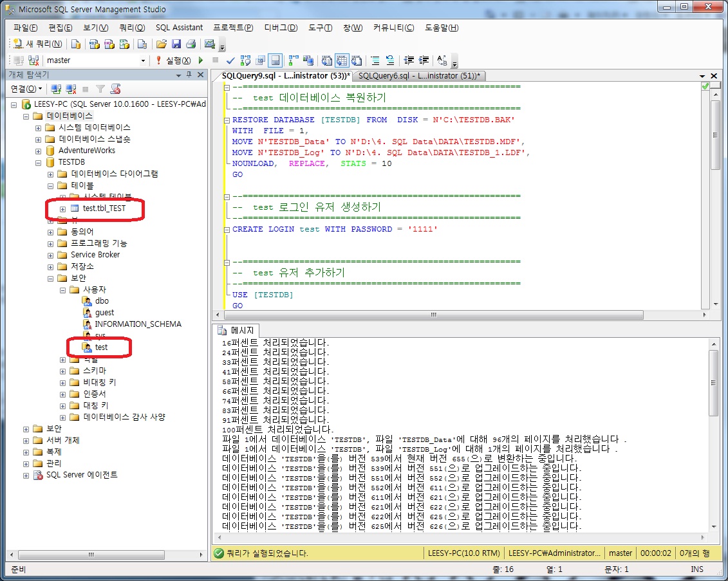Comment out the selected lines

pos(375,60)
